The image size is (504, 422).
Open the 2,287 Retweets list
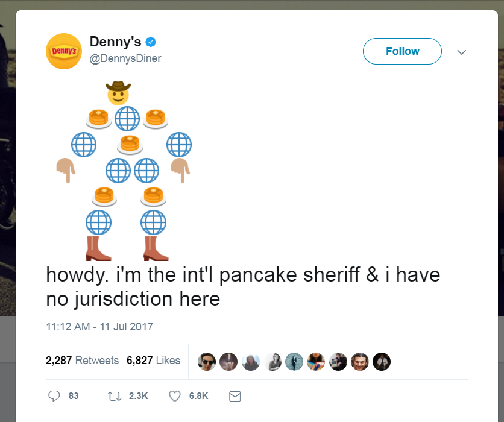83,361
